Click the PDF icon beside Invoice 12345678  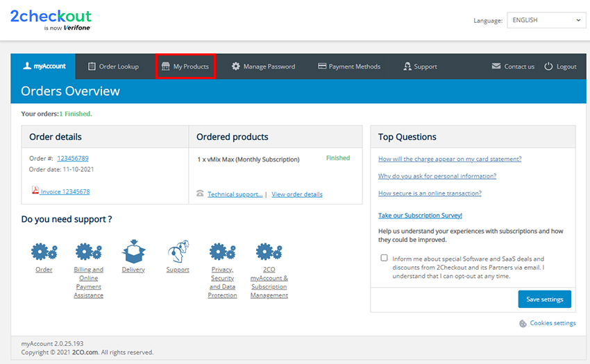coord(35,191)
